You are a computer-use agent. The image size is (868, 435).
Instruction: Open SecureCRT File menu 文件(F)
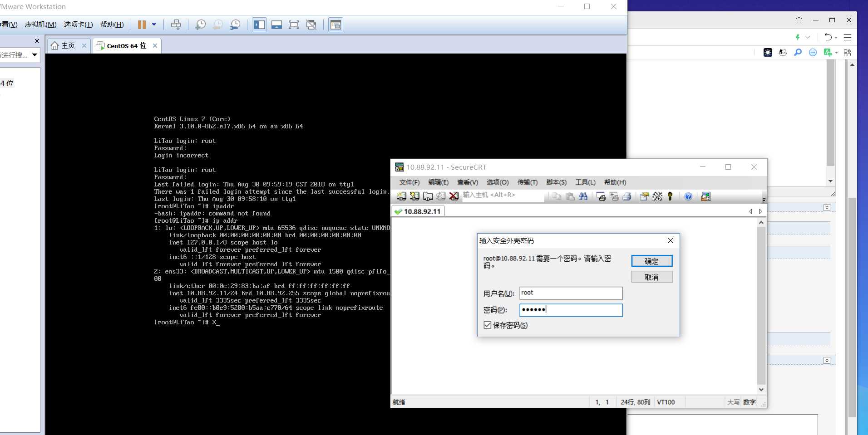409,182
